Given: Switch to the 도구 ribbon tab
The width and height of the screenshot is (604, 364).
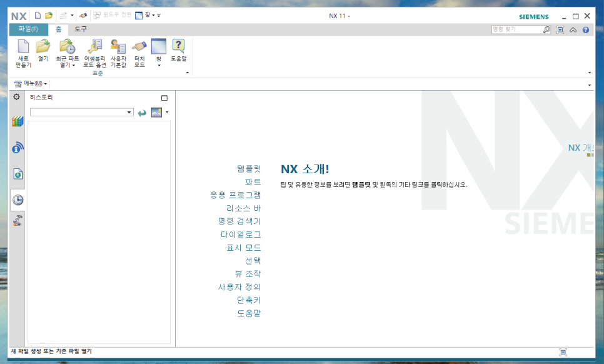Looking at the screenshot, I should point(81,29).
